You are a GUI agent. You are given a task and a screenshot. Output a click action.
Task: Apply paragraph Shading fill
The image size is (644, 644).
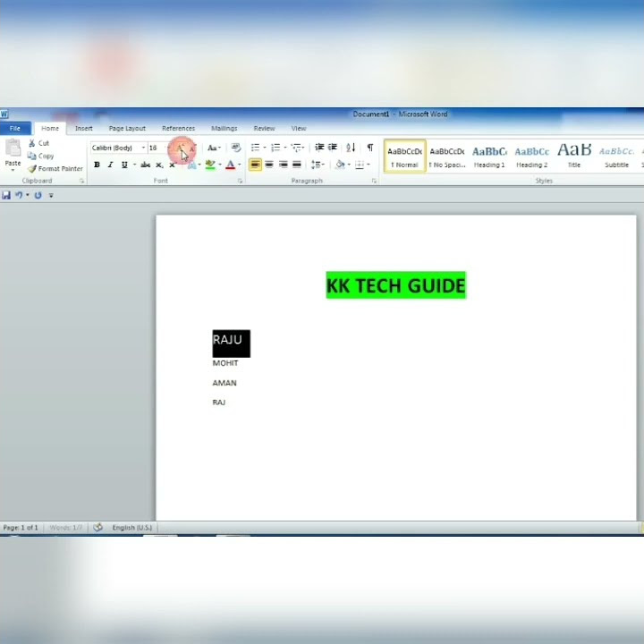(x=340, y=165)
